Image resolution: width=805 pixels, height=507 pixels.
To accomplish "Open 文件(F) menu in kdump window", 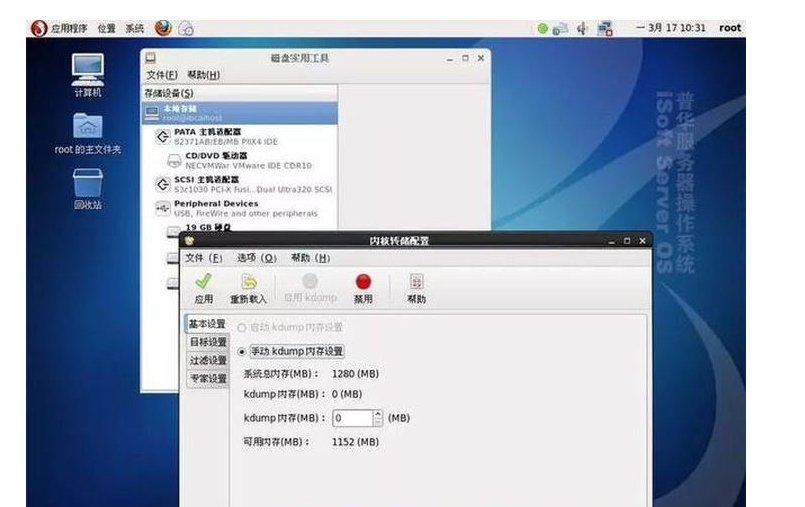I will (204, 258).
